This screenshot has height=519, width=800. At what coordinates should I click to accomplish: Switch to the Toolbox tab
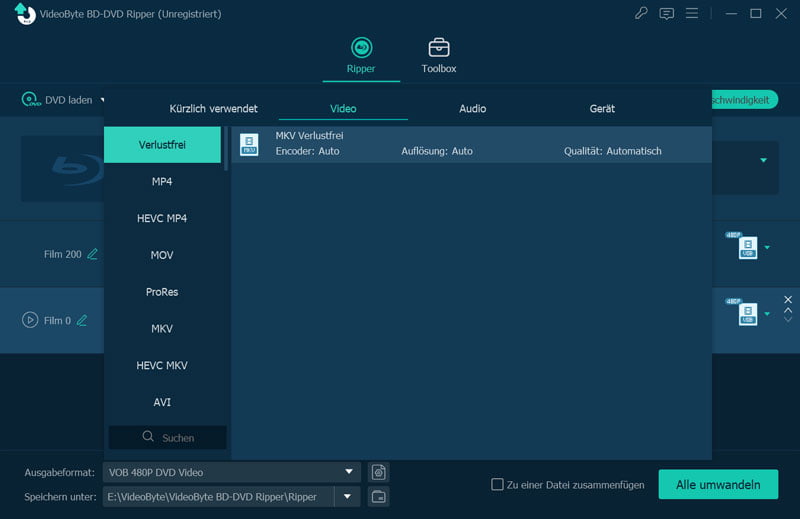tap(439, 56)
